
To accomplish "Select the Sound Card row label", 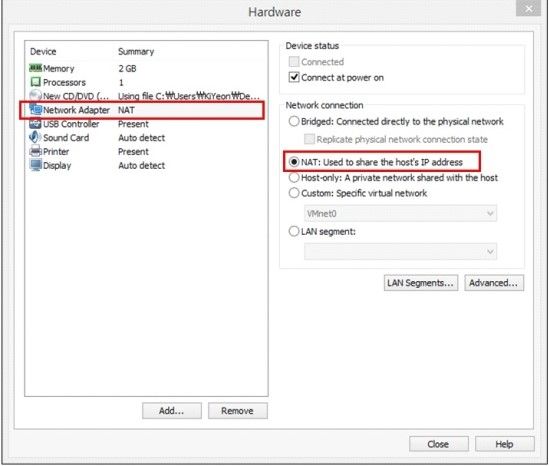I will coord(66,138).
